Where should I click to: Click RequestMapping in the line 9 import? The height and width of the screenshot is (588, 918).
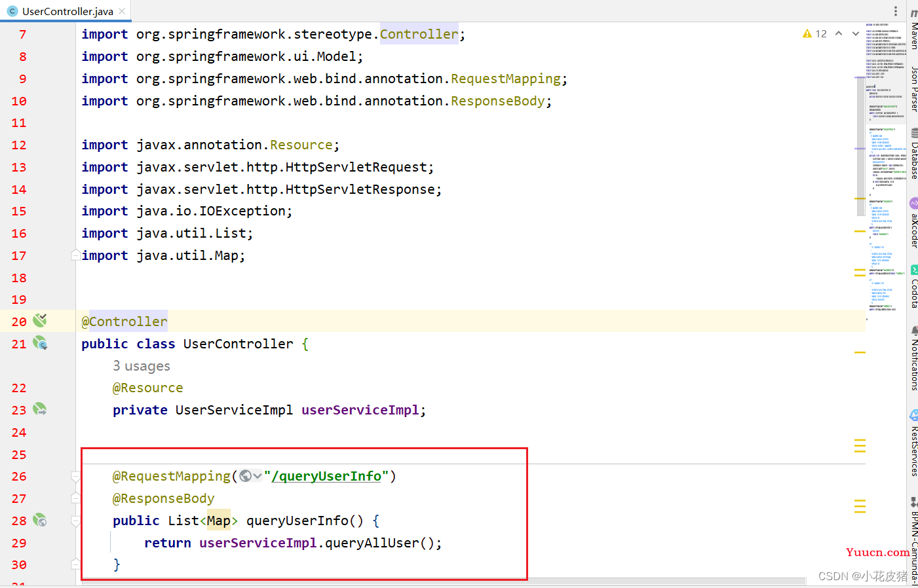[506, 79]
